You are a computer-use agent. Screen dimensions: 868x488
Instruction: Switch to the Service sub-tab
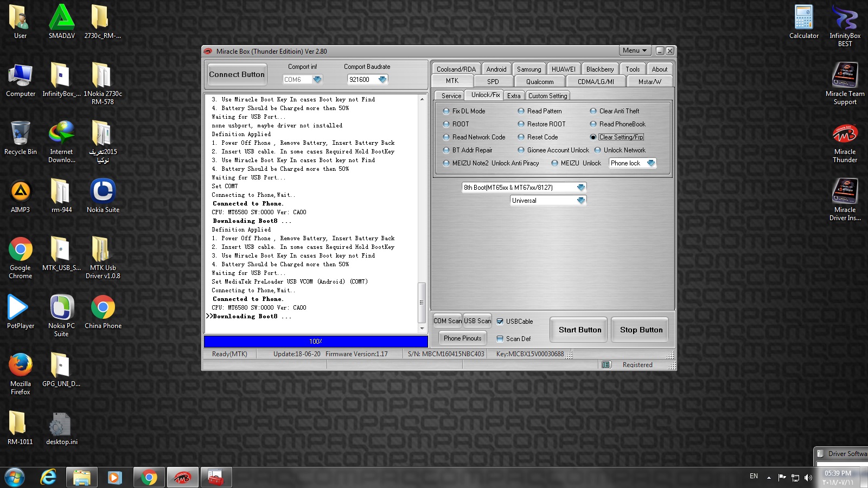coord(451,96)
